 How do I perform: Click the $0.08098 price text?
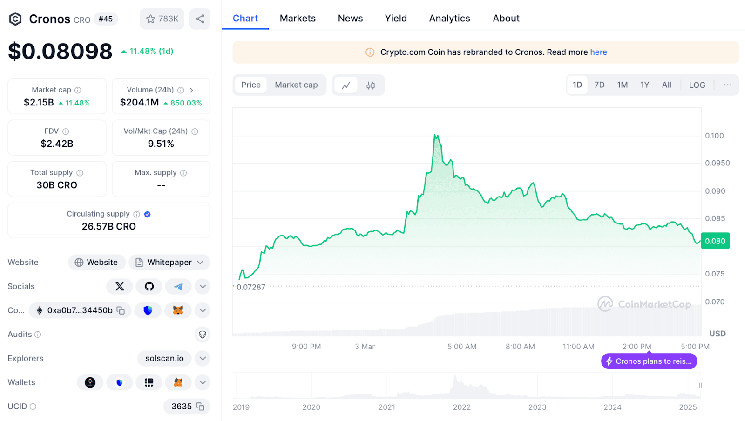coord(60,51)
